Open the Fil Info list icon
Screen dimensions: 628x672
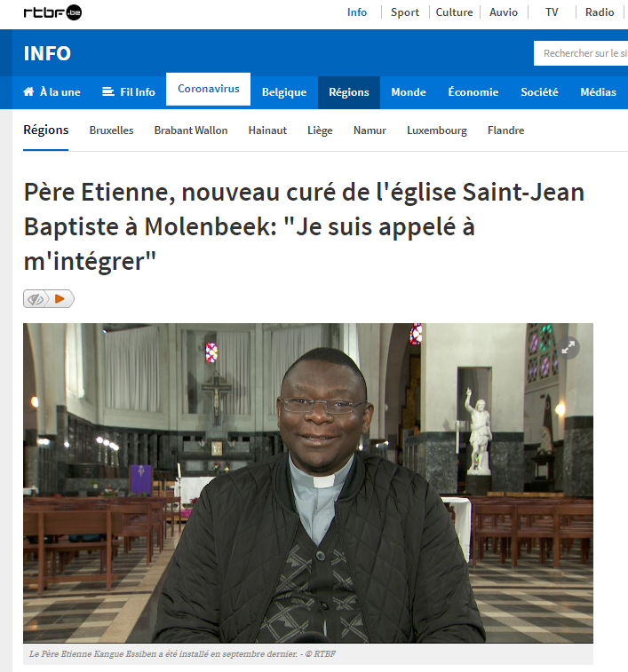108,91
